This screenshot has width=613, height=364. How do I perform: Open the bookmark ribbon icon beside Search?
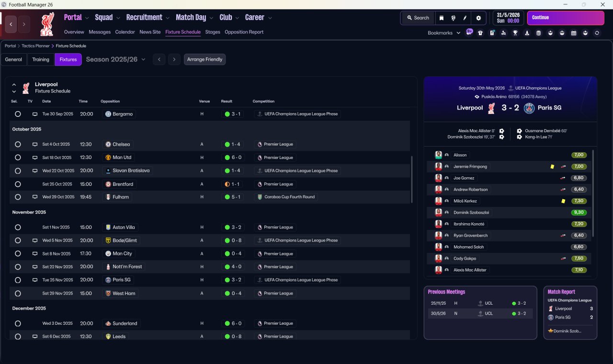click(x=442, y=18)
